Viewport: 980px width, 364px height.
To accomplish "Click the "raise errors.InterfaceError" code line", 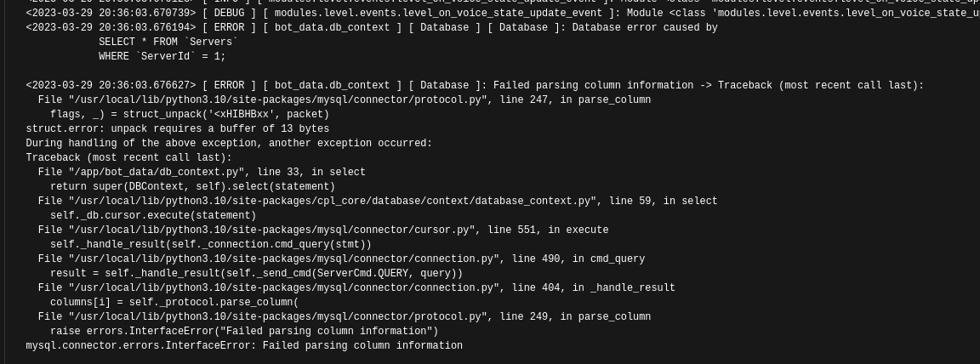I will pyautogui.click(x=244, y=331).
